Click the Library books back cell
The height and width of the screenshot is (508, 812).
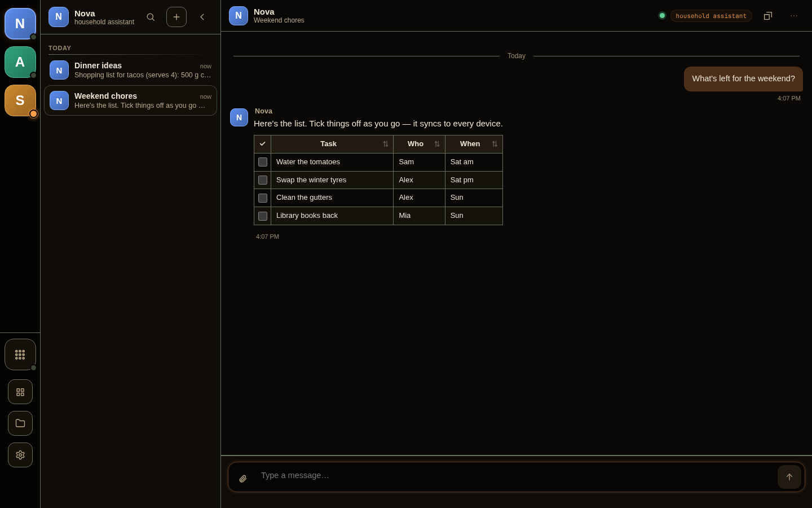332,216
